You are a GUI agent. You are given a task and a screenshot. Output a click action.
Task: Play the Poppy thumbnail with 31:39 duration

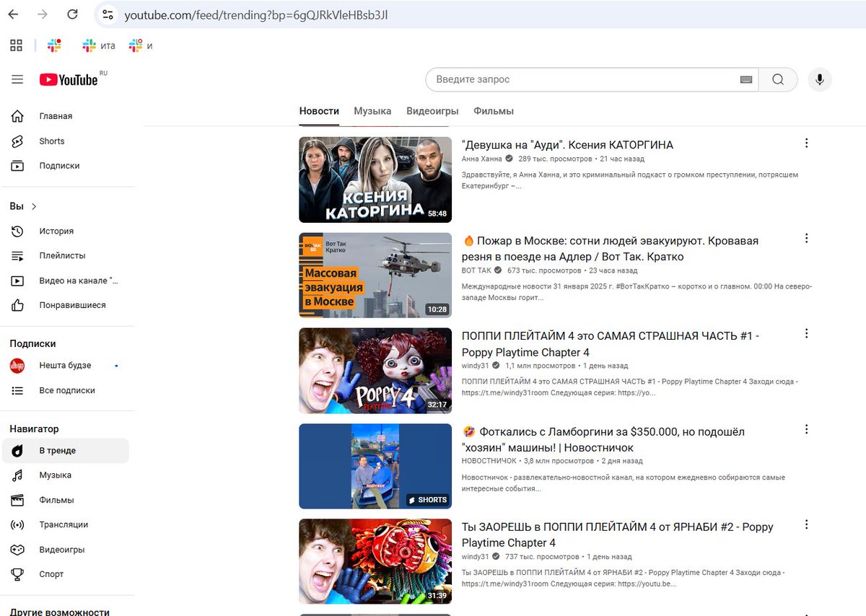tap(375, 561)
